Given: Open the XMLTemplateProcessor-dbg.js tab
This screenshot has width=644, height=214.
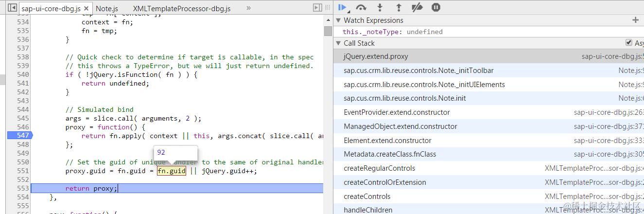Looking at the screenshot, I should tap(182, 9).
